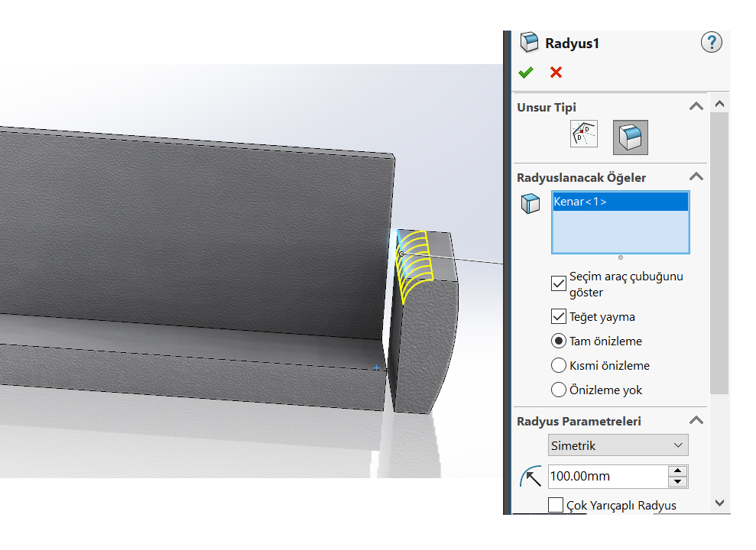Select Kenar<1> in the selection list
756x550 pixels.
[621, 202]
